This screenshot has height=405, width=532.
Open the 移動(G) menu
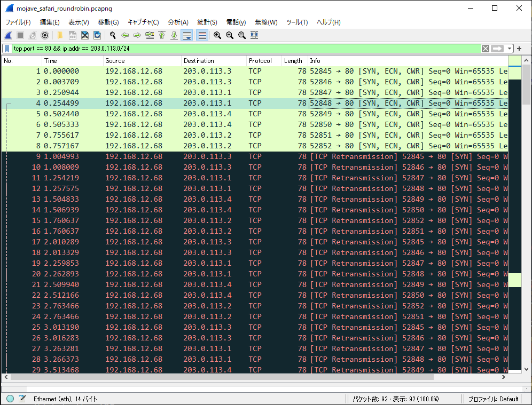coord(108,22)
